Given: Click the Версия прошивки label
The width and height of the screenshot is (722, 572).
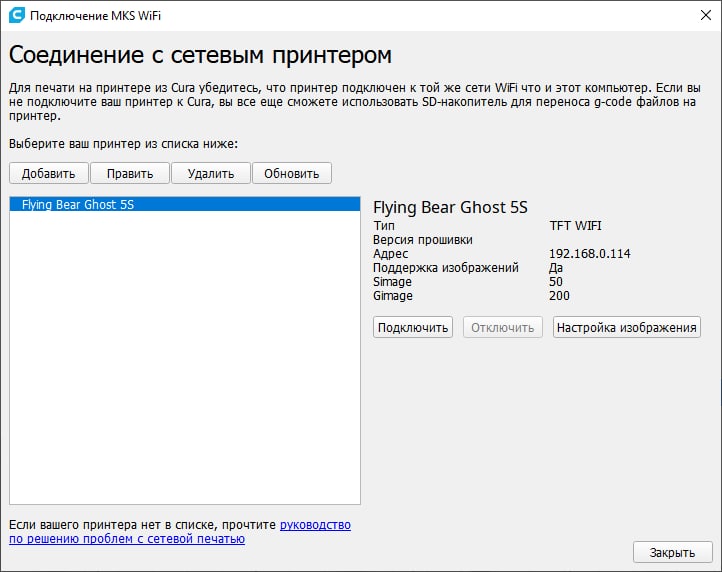Looking at the screenshot, I should coord(423,239).
